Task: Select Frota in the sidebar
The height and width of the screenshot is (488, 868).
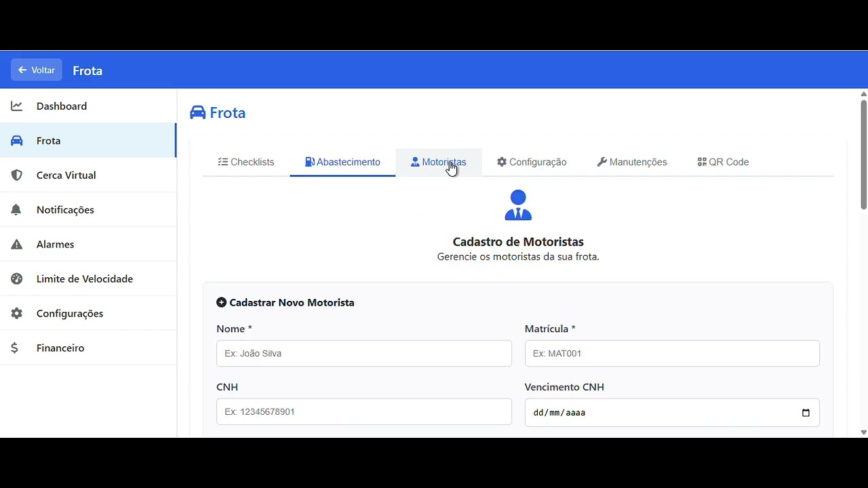Action: pyautogui.click(x=88, y=140)
